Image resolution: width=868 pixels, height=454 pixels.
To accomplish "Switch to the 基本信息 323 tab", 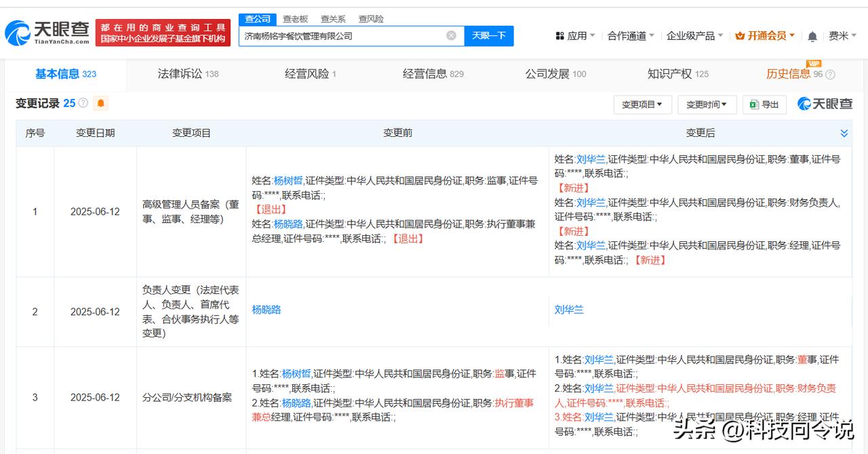I will click(x=66, y=74).
